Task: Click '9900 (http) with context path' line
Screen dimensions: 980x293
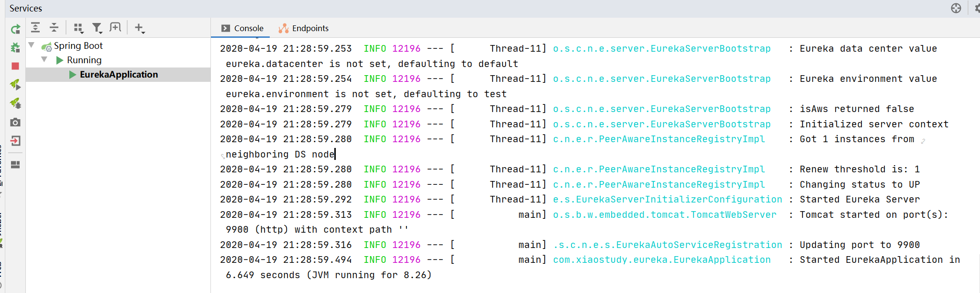Action: coord(318,229)
